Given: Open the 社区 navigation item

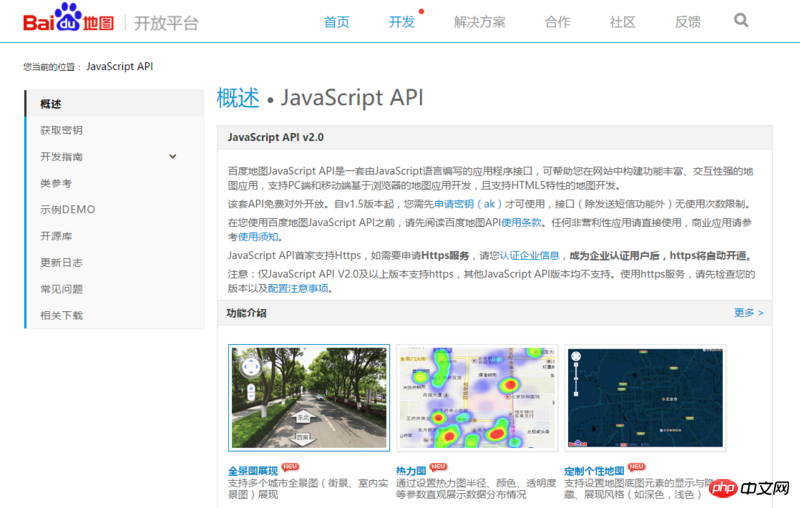Looking at the screenshot, I should pyautogui.click(x=622, y=22).
